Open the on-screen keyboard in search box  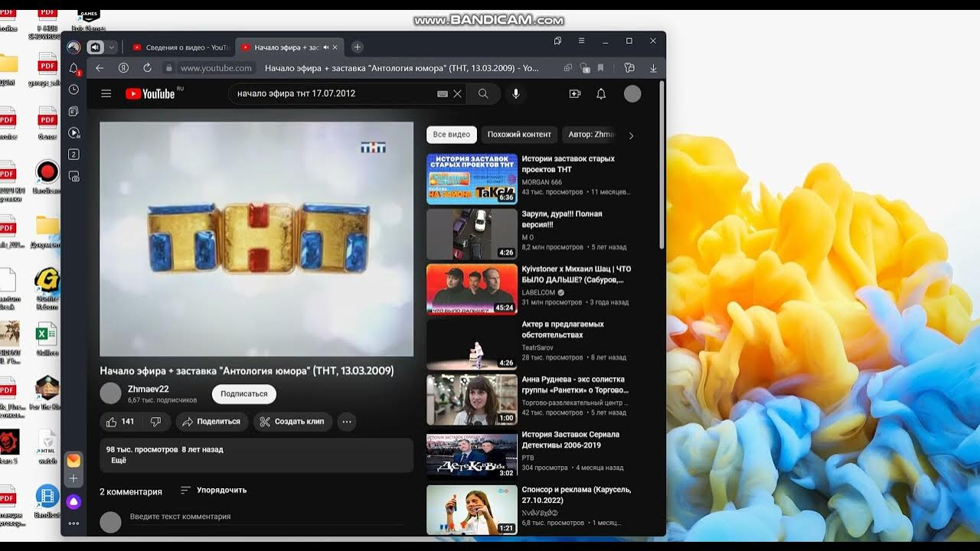[x=442, y=93]
